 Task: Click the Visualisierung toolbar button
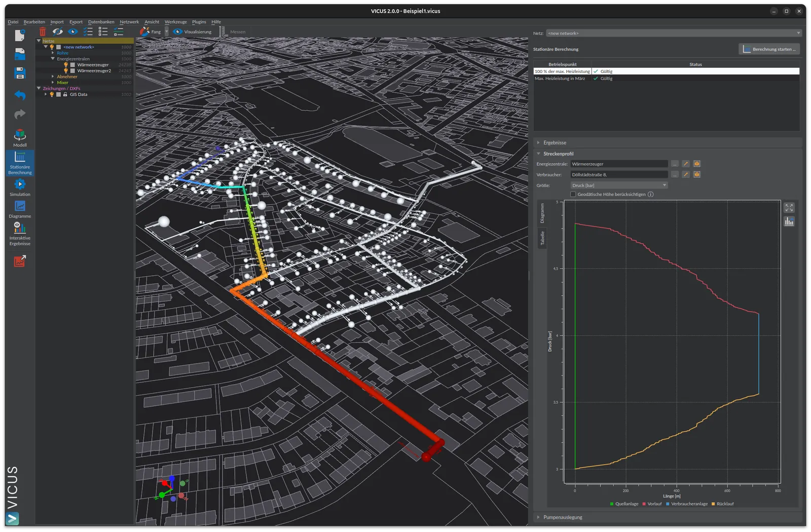(192, 31)
